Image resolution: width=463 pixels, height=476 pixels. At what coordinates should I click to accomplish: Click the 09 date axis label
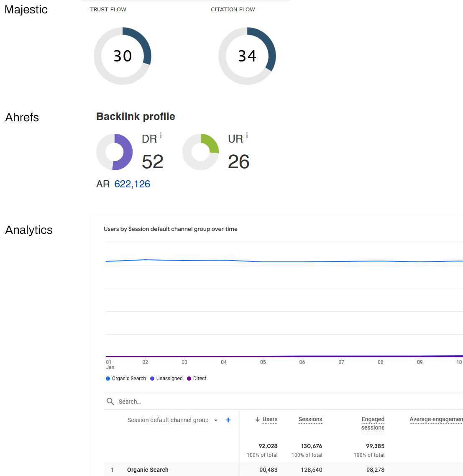(x=420, y=362)
